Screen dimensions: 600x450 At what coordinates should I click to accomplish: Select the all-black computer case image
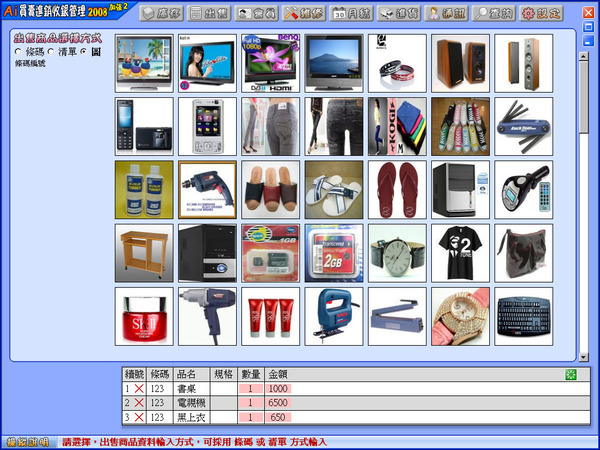point(207,253)
